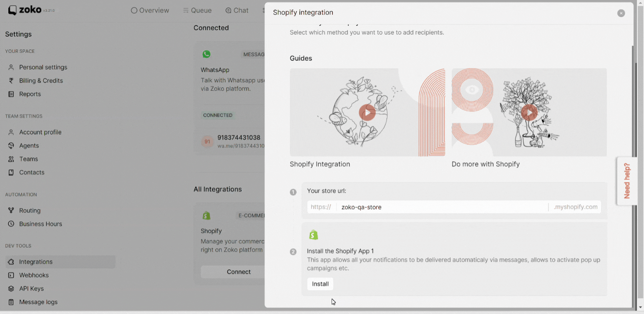Open Teams settings
The image size is (644, 314).
(28, 159)
